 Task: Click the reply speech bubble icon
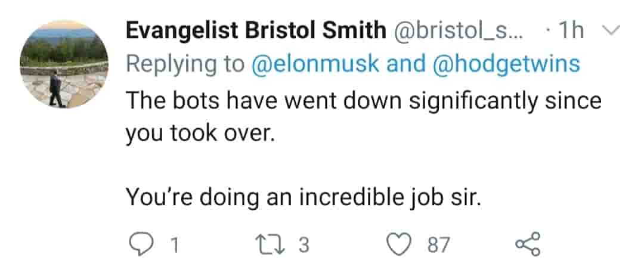(x=140, y=244)
